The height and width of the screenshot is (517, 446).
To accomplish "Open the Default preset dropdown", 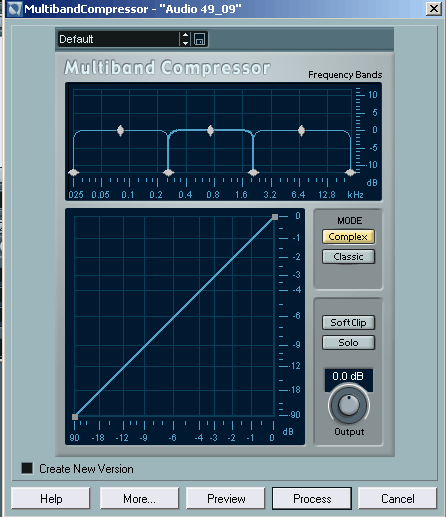I will click(x=118, y=39).
